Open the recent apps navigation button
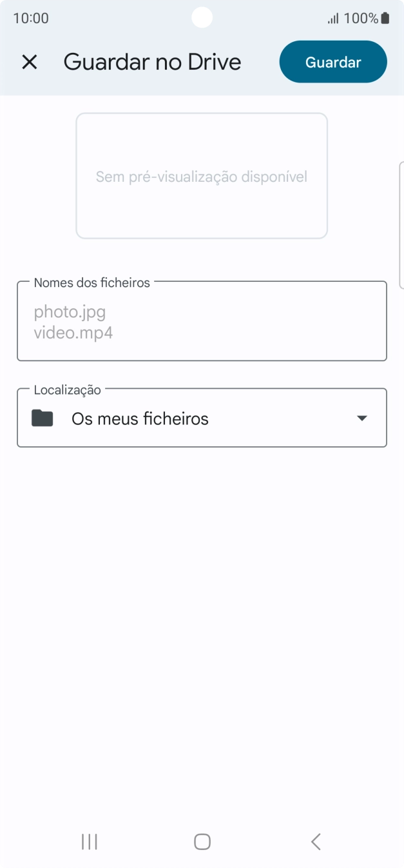Screen dimensions: 404x868 (x=89, y=842)
